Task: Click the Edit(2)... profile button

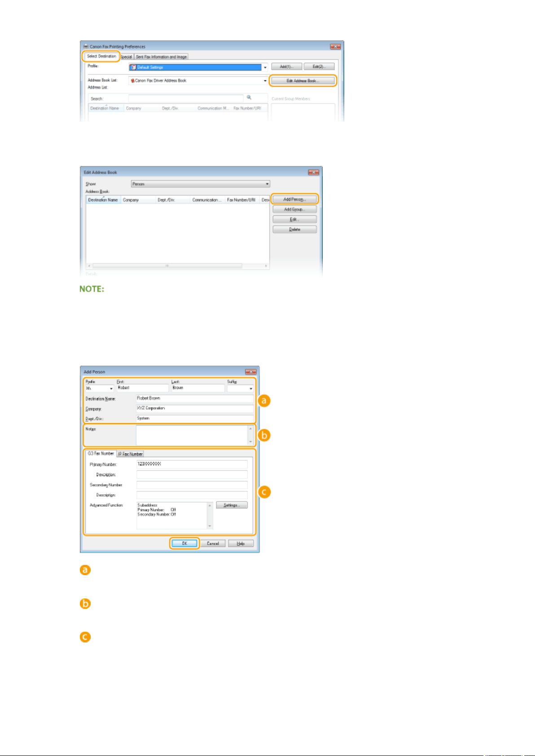Action: (319, 66)
